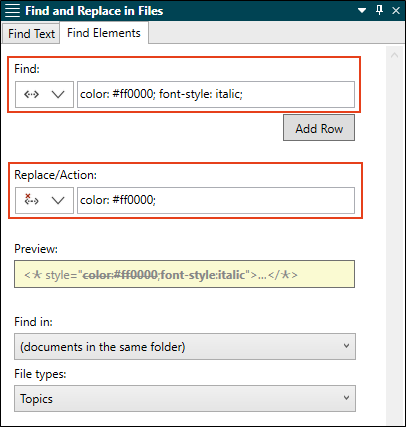Click the Add Row button
The width and height of the screenshot is (406, 427).
(x=319, y=128)
